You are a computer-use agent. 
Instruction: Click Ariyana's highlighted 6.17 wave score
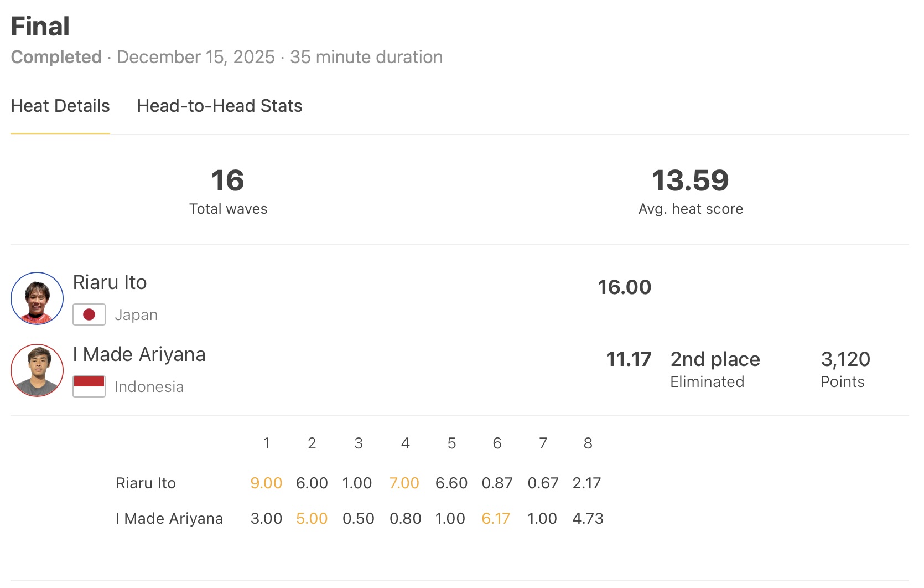click(496, 519)
